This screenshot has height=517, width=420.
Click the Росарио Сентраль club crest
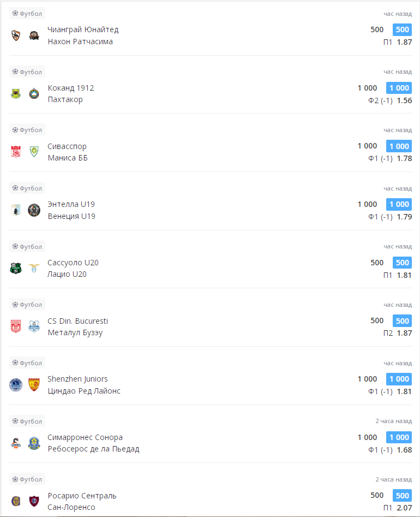point(16,501)
